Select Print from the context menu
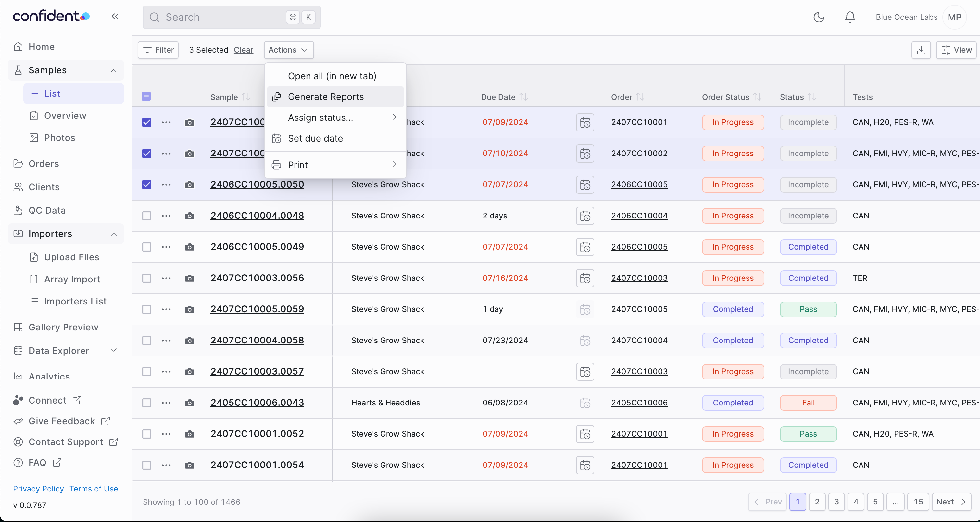The width and height of the screenshot is (980, 522). coord(297,165)
